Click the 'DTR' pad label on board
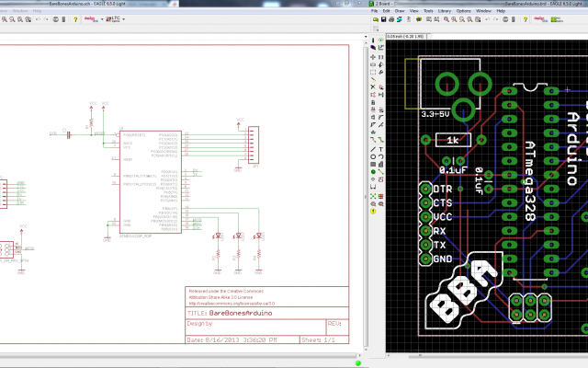Screen dimensions: 588x368 coord(443,189)
